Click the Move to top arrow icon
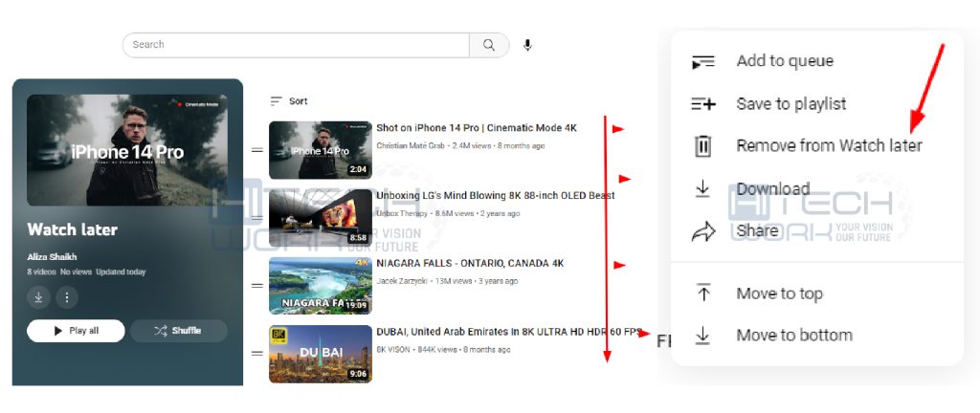 703,292
